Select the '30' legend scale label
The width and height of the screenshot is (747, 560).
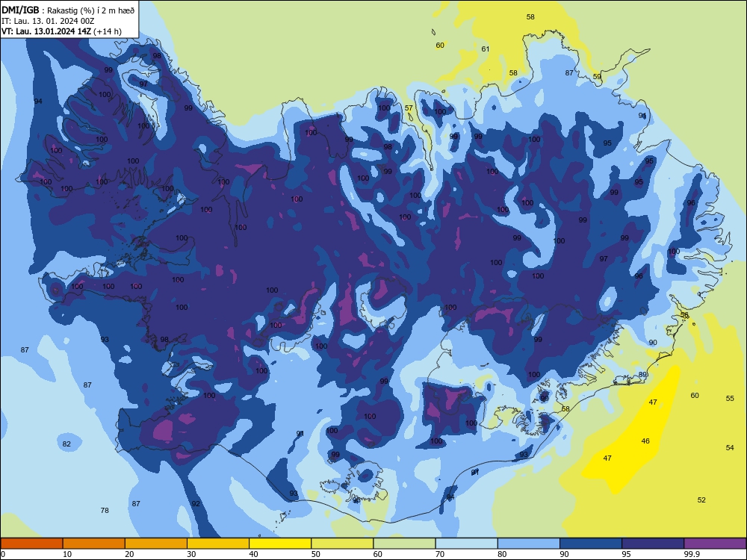pos(191,554)
